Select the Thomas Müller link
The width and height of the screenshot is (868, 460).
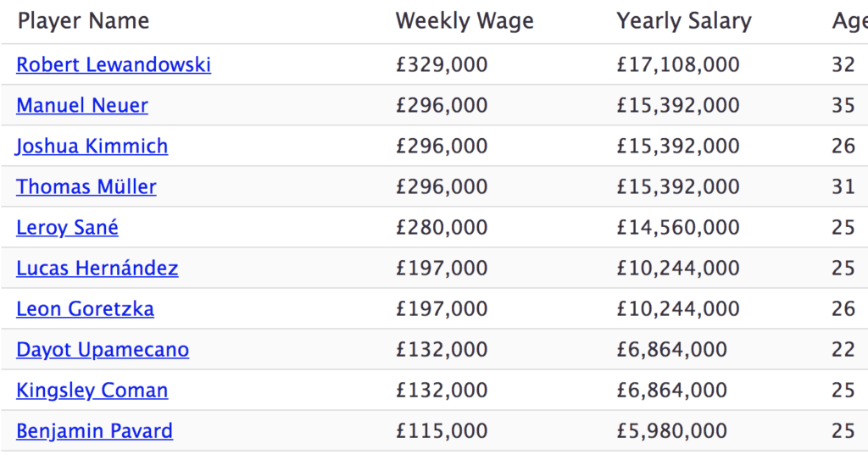[86, 187]
